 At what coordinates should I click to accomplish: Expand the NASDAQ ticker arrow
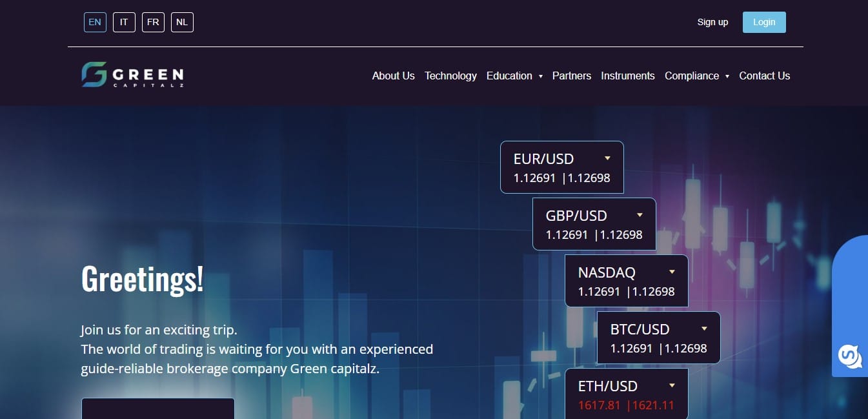coord(672,272)
